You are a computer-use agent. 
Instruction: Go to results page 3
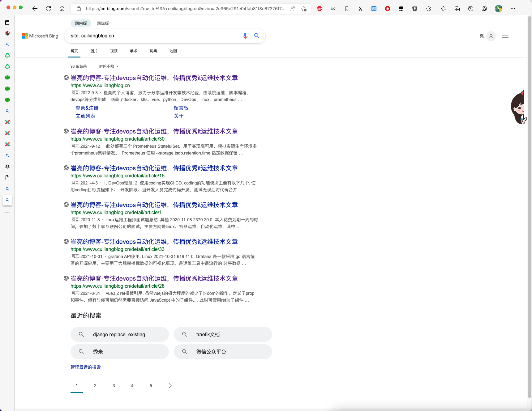click(x=114, y=386)
